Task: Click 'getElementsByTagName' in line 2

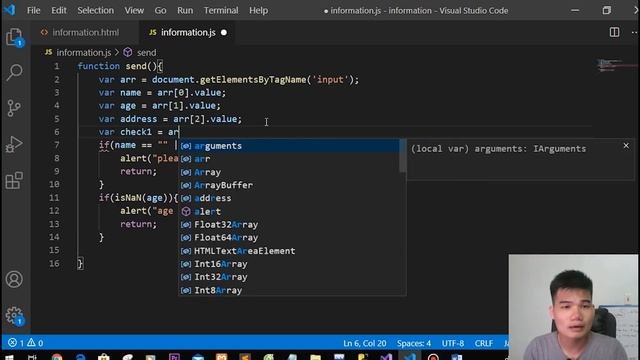Action: 253,80
